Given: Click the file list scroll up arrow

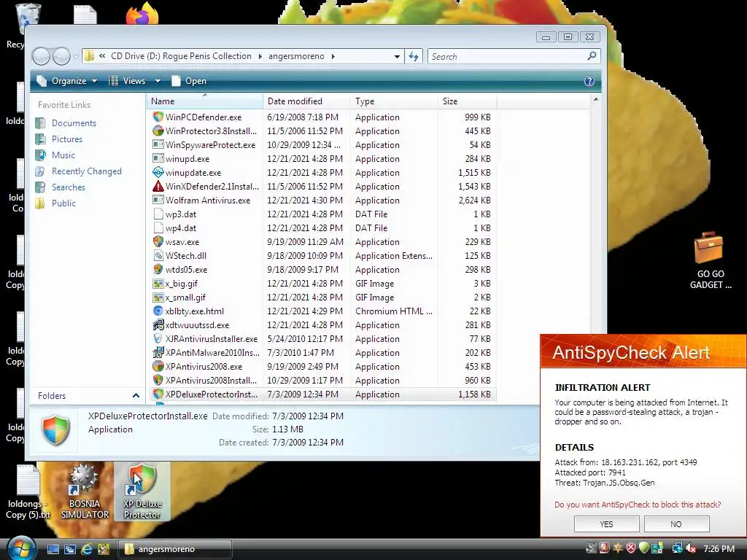Looking at the screenshot, I should click(x=595, y=99).
